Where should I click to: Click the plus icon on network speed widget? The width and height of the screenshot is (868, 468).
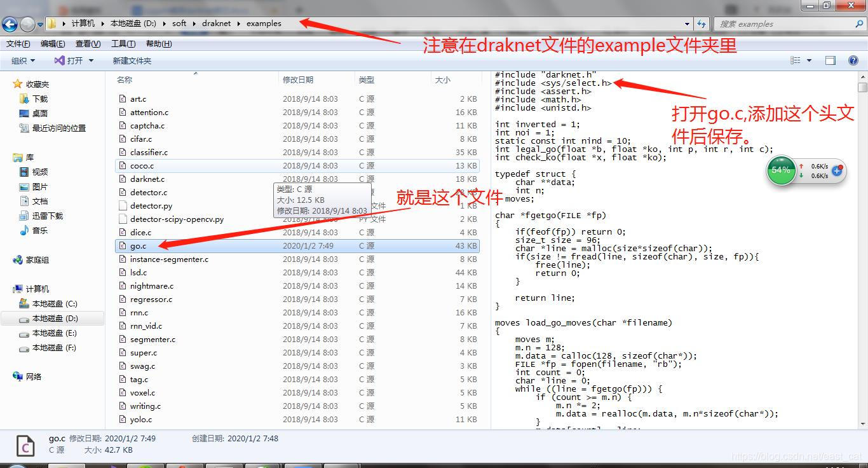tap(837, 171)
